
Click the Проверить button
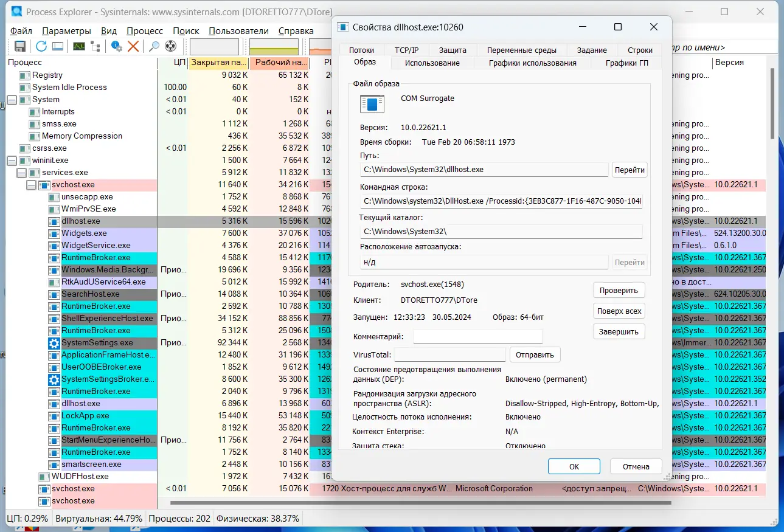(x=619, y=291)
